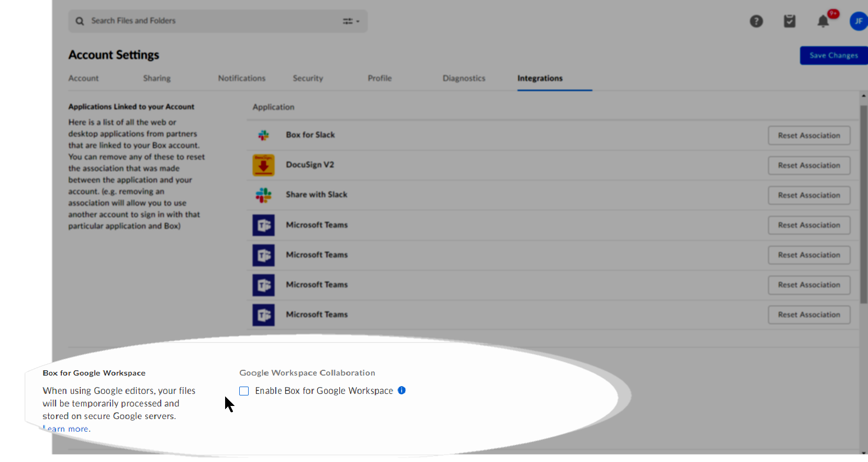
Task: View notifications via the bell icon
Action: click(x=823, y=21)
